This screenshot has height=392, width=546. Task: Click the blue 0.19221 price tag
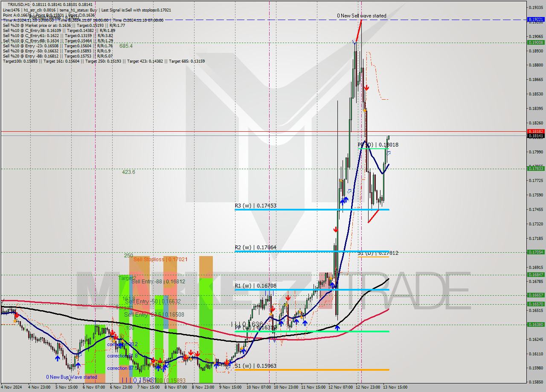[x=536, y=20]
